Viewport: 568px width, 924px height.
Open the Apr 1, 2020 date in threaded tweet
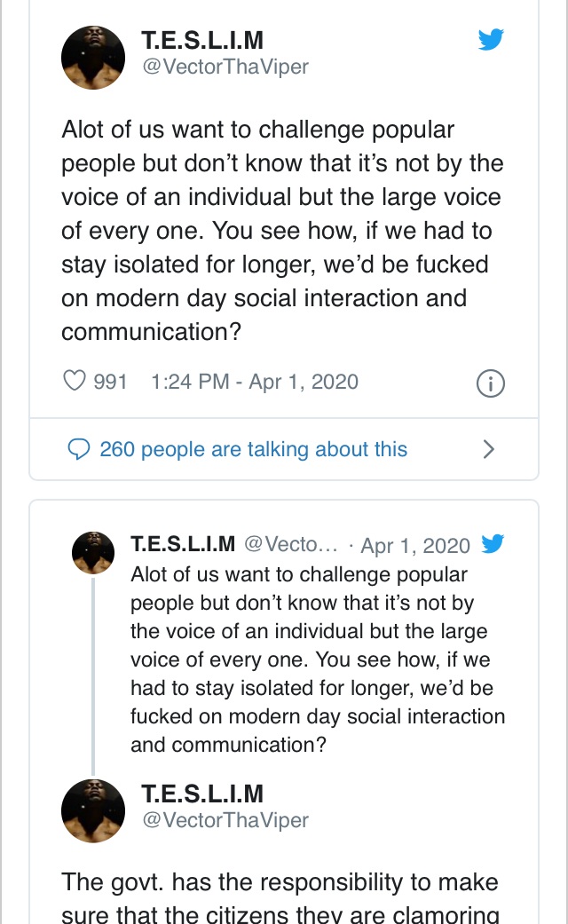(x=415, y=545)
